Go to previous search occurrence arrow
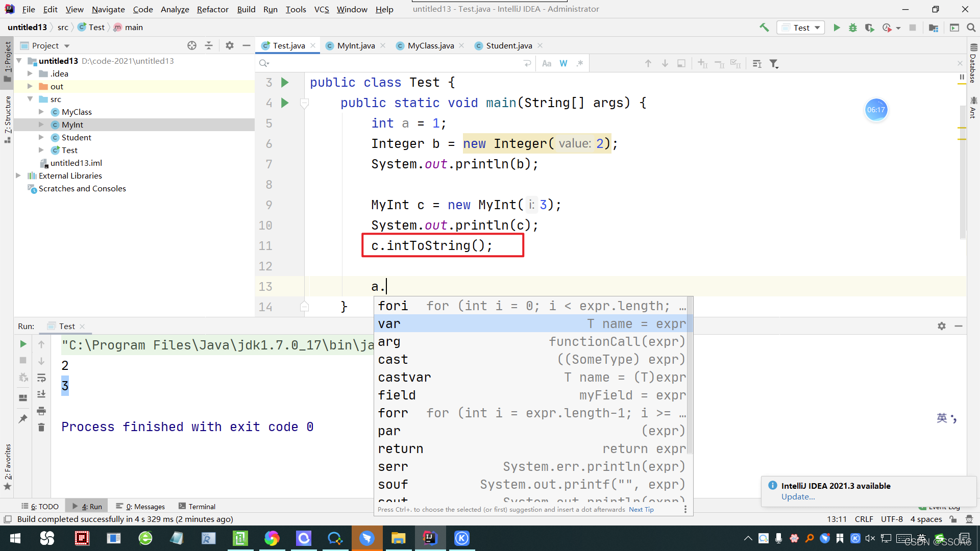This screenshot has height=551, width=980. click(x=648, y=63)
